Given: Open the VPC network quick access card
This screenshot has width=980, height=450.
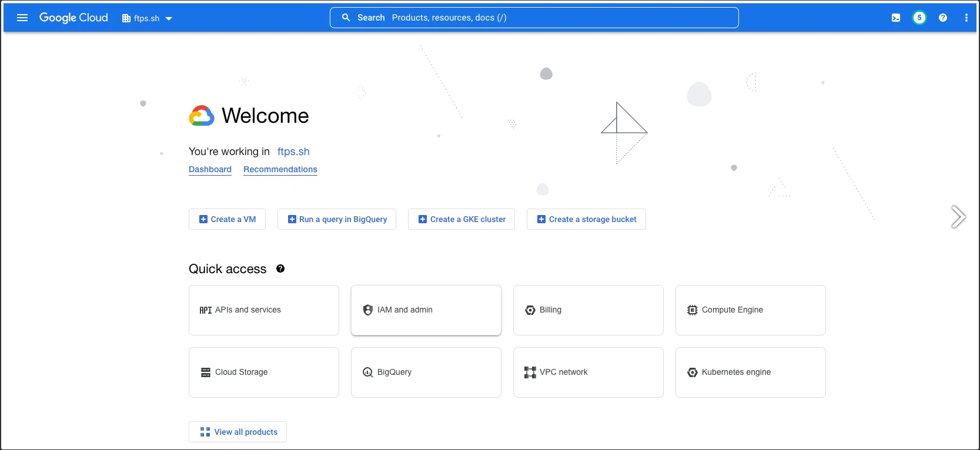Looking at the screenshot, I should click(x=588, y=372).
